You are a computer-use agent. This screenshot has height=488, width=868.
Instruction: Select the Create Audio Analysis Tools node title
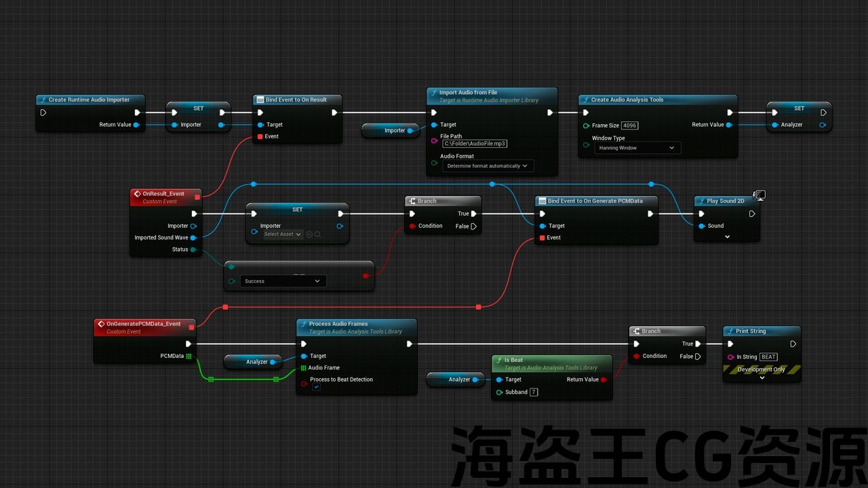pyautogui.click(x=627, y=100)
